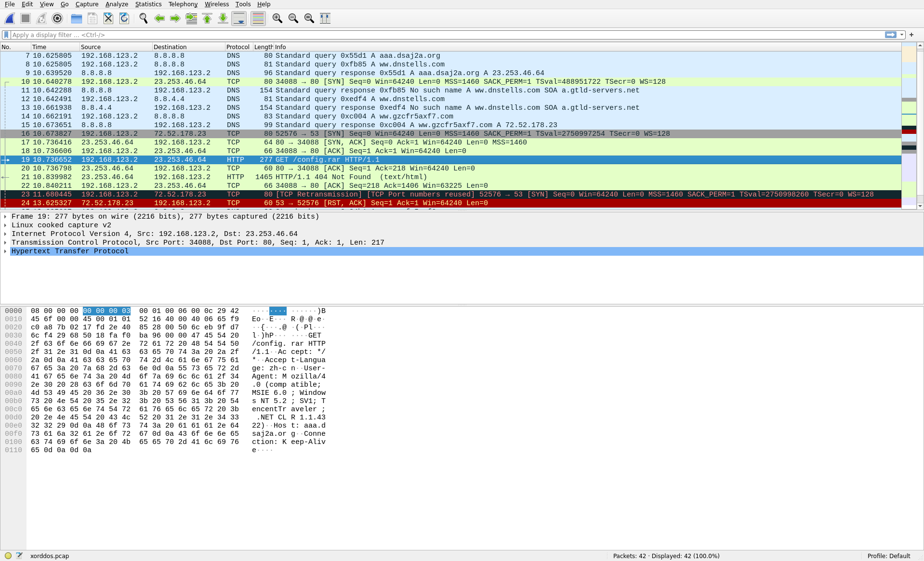Sort packets by the Protocol column header
The height and width of the screenshot is (561, 924).
238,47
